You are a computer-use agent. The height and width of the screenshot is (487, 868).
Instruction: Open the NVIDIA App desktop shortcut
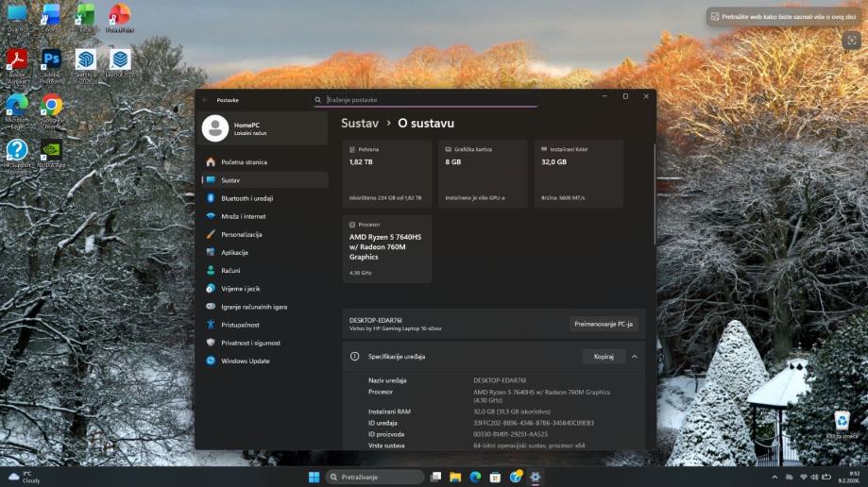coord(51,153)
